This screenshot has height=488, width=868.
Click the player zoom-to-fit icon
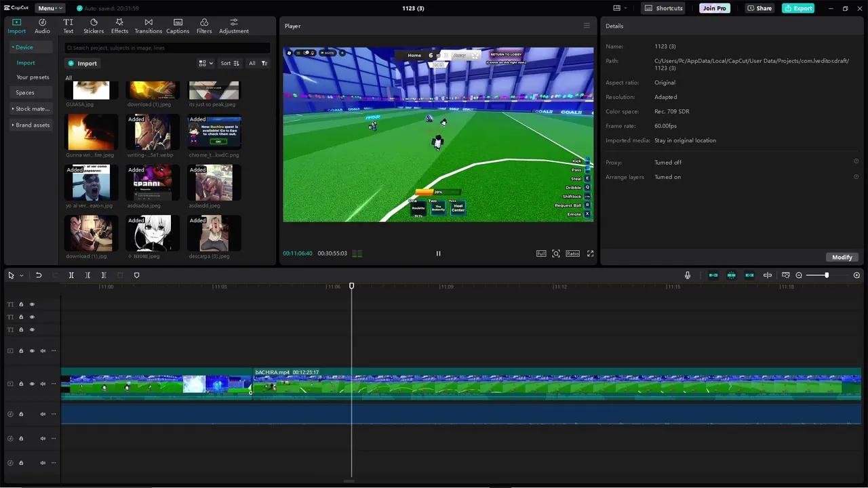556,253
